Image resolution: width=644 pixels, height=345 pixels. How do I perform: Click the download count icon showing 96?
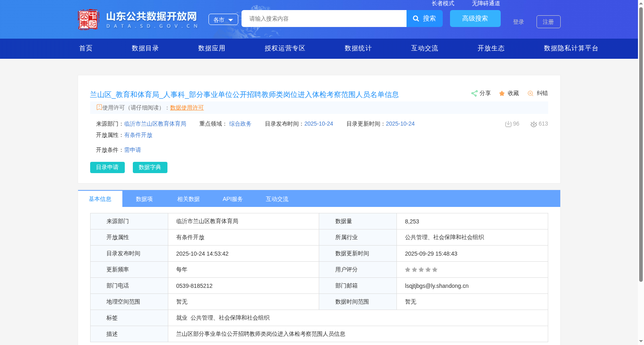click(508, 124)
